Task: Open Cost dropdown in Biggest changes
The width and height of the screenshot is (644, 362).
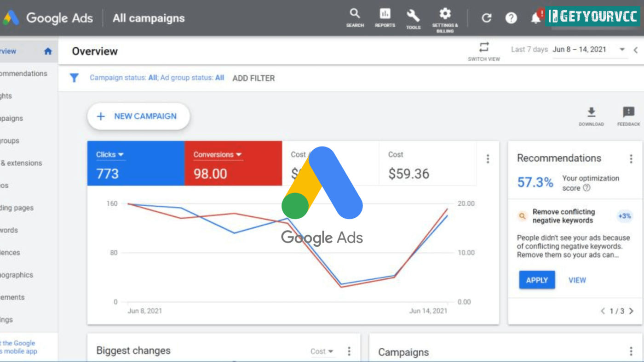Action: [322, 351]
